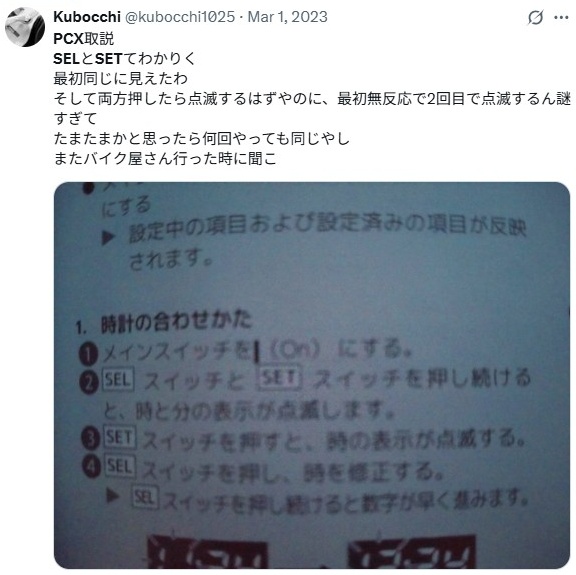
Task: Click the 時計の合わせかた heading in the photo
Action: [x=176, y=321]
